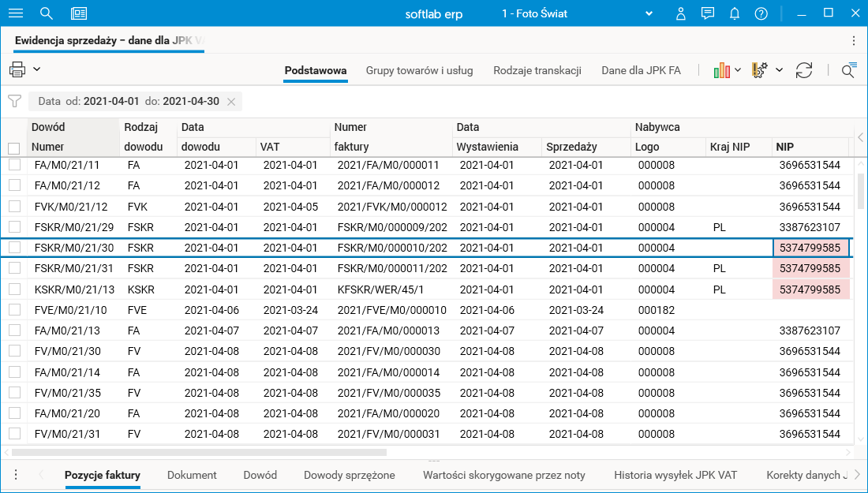Check the row FA/M0/21/12 checkbox
The width and height of the screenshot is (868, 493).
click(14, 185)
